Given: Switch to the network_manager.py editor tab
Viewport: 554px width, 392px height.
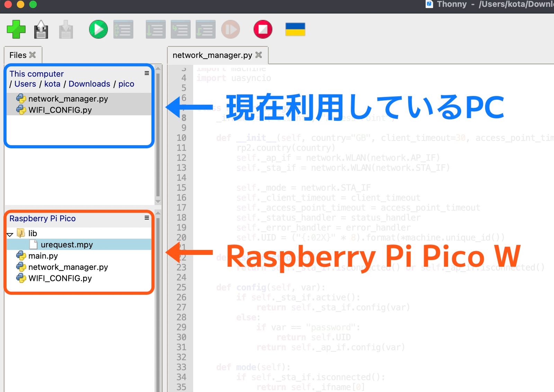Looking at the screenshot, I should coord(212,55).
